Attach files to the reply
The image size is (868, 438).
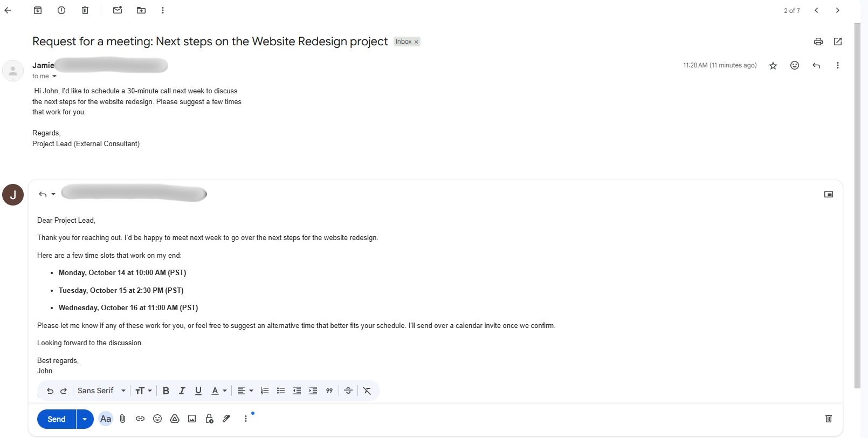(x=123, y=419)
